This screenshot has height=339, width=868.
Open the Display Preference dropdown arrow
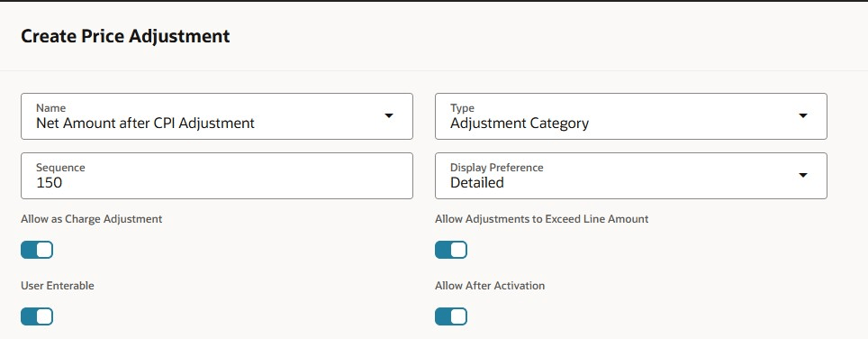(x=803, y=175)
